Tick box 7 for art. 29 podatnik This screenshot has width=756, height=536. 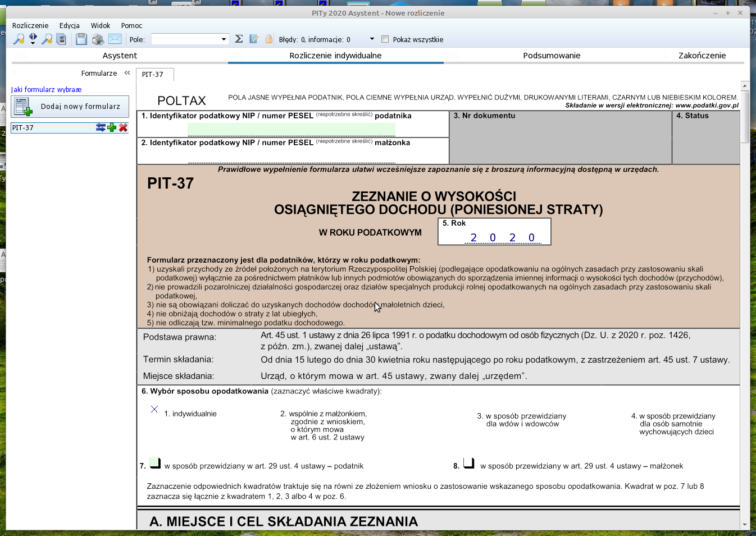[155, 463]
